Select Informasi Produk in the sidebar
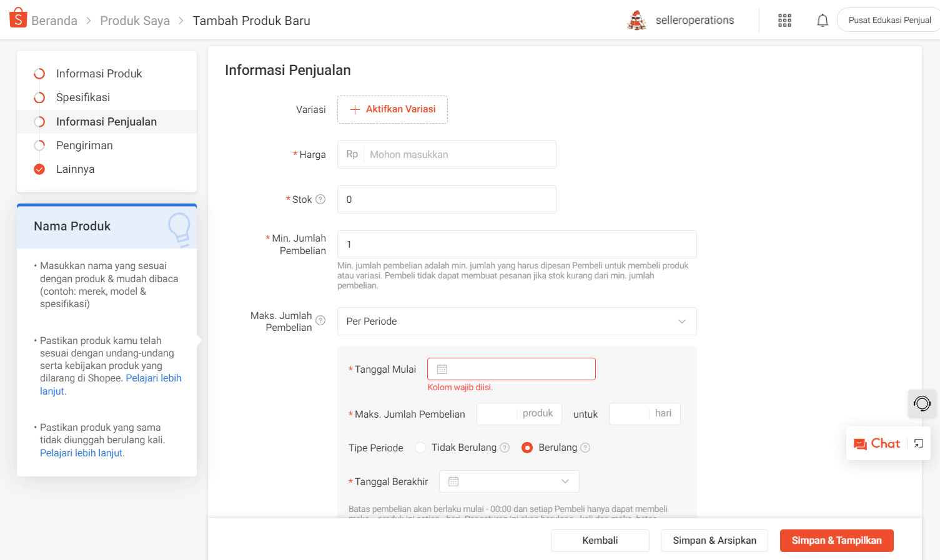 pyautogui.click(x=99, y=73)
